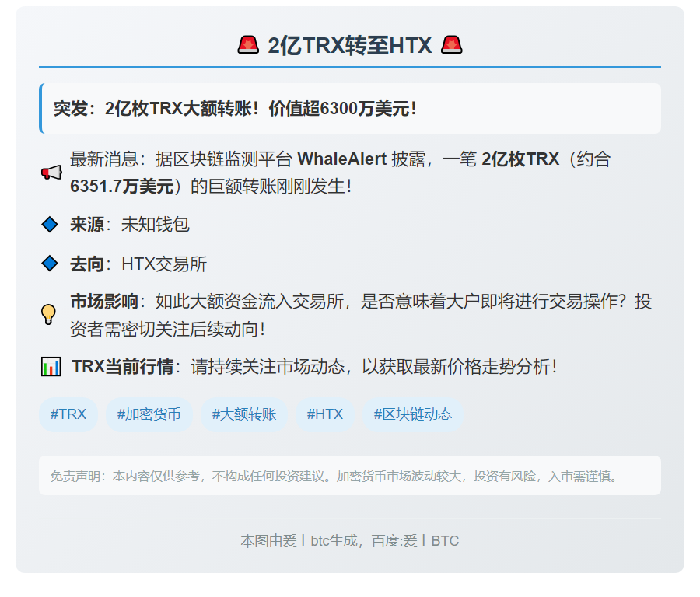Open the #加密货币 tag
This screenshot has width=700, height=597.
[149, 414]
